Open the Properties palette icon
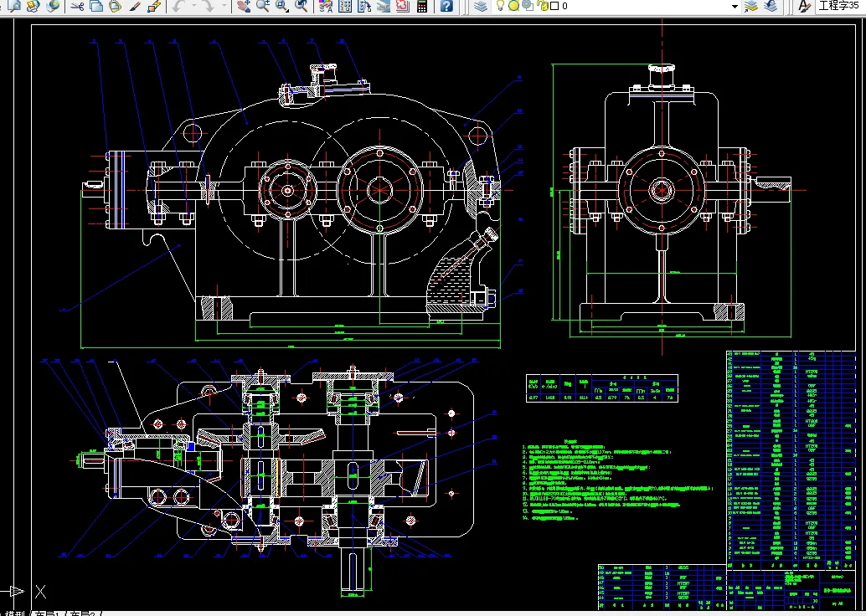This screenshot has width=866, height=616. click(326, 6)
